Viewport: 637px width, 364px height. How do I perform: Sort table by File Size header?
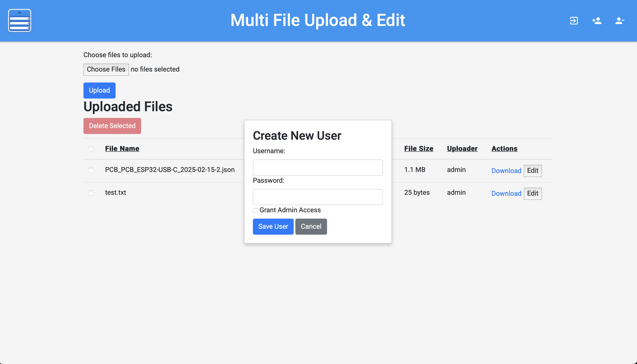tap(419, 149)
